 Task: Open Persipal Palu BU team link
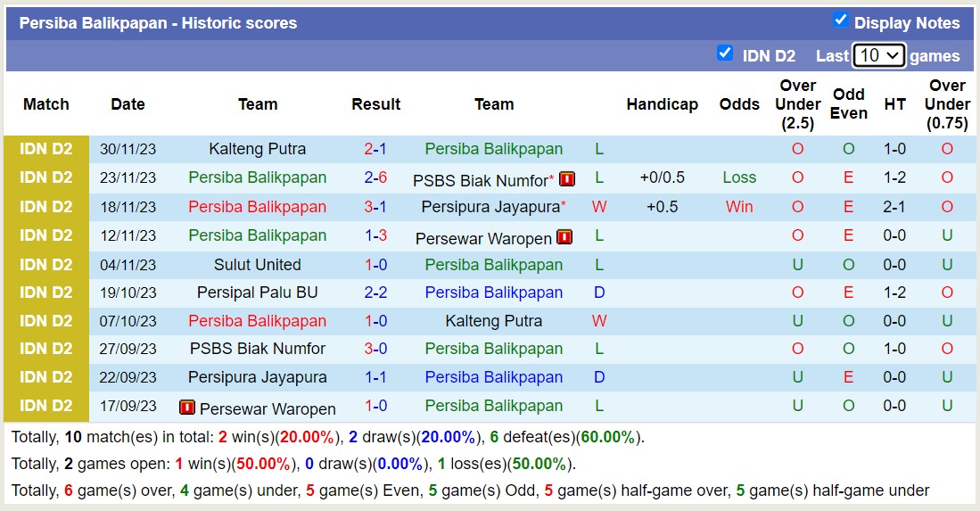pos(258,293)
